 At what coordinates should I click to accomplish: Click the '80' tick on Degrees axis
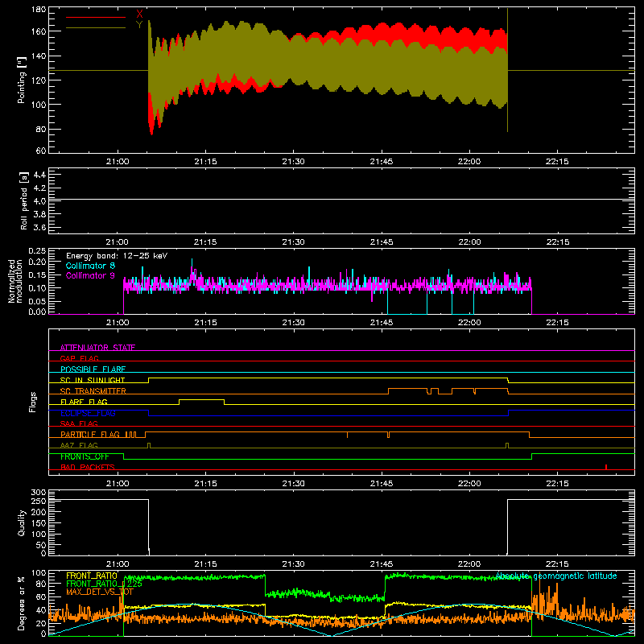(41, 584)
